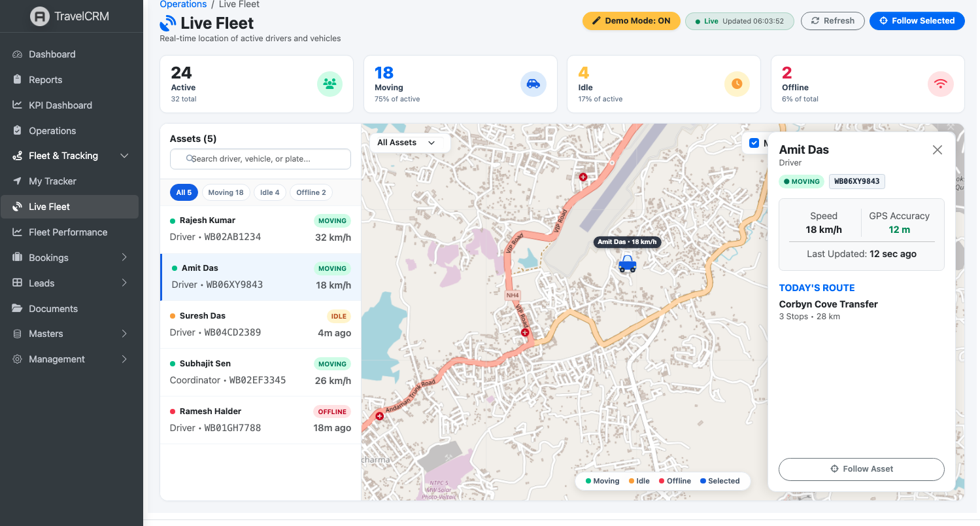
Task: Click the green Active people icon
Action: tap(330, 84)
